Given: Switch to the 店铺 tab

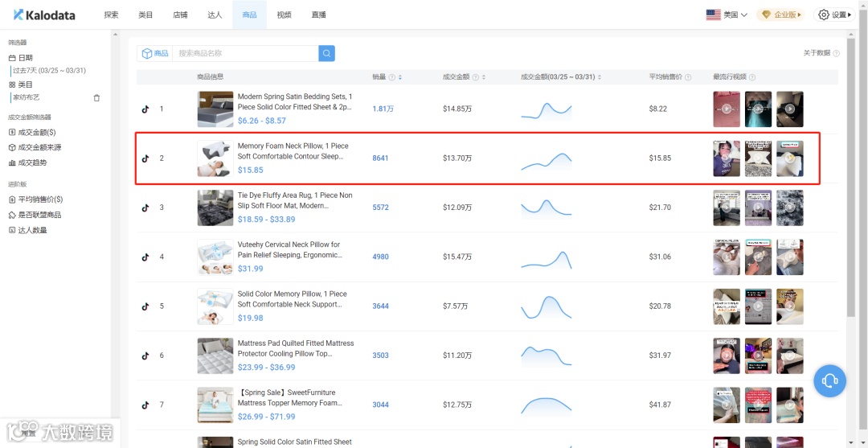Looking at the screenshot, I should pos(181,15).
